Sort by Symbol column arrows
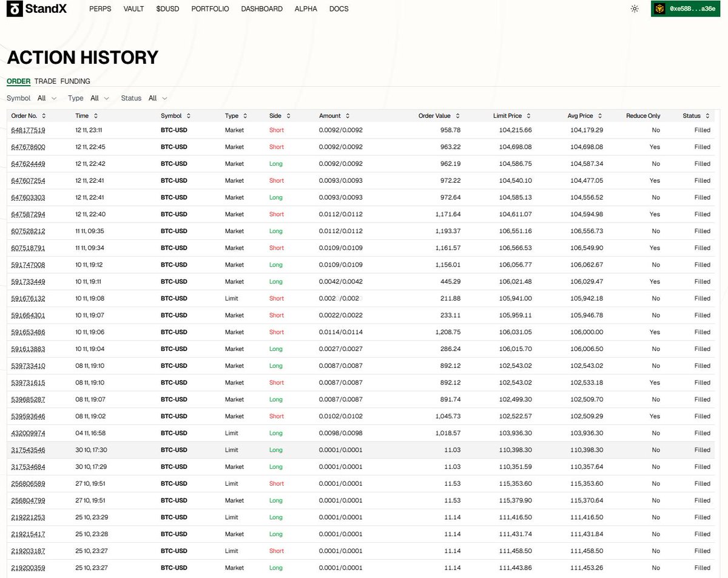 coord(189,116)
